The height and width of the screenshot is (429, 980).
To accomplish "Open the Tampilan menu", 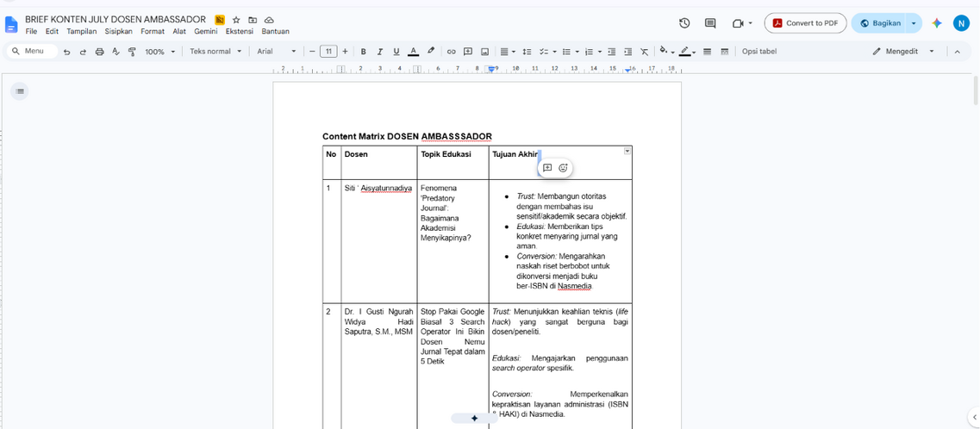I will (x=82, y=31).
